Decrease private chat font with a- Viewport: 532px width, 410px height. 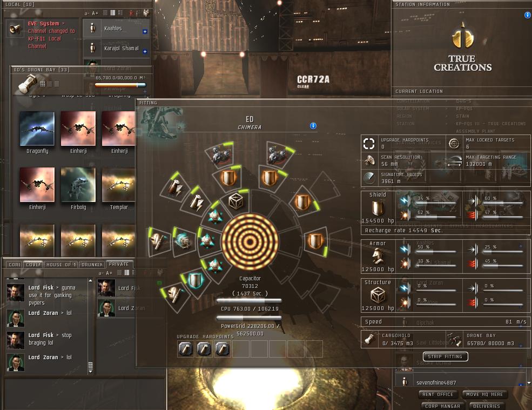(101, 273)
